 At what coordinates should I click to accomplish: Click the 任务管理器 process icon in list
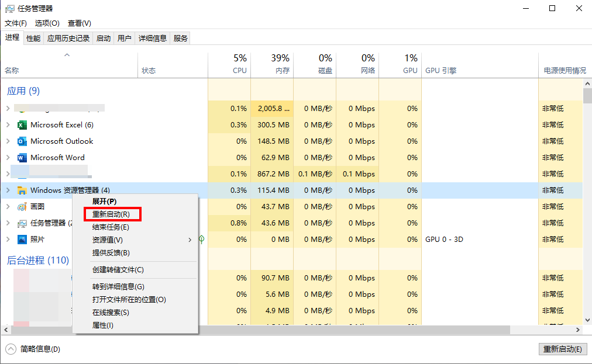point(22,223)
